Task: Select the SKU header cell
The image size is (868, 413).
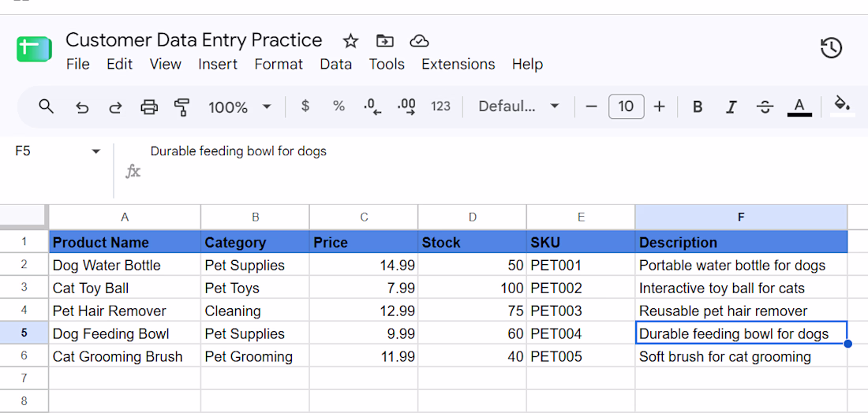Action: [x=581, y=242]
